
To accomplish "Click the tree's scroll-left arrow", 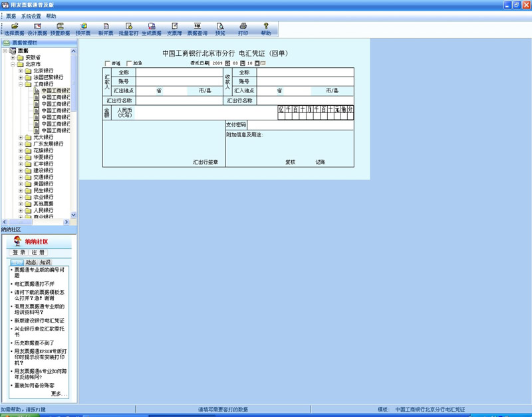I will tap(5, 222).
